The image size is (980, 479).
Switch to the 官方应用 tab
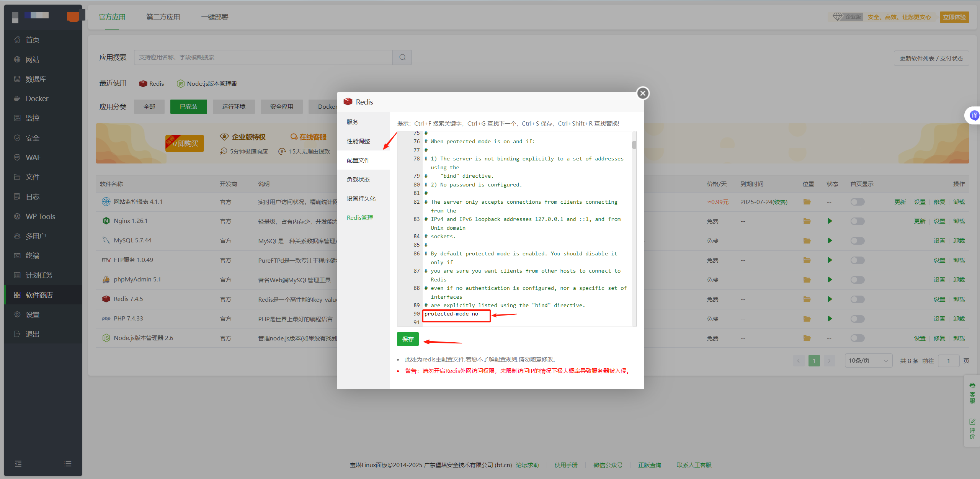point(112,17)
